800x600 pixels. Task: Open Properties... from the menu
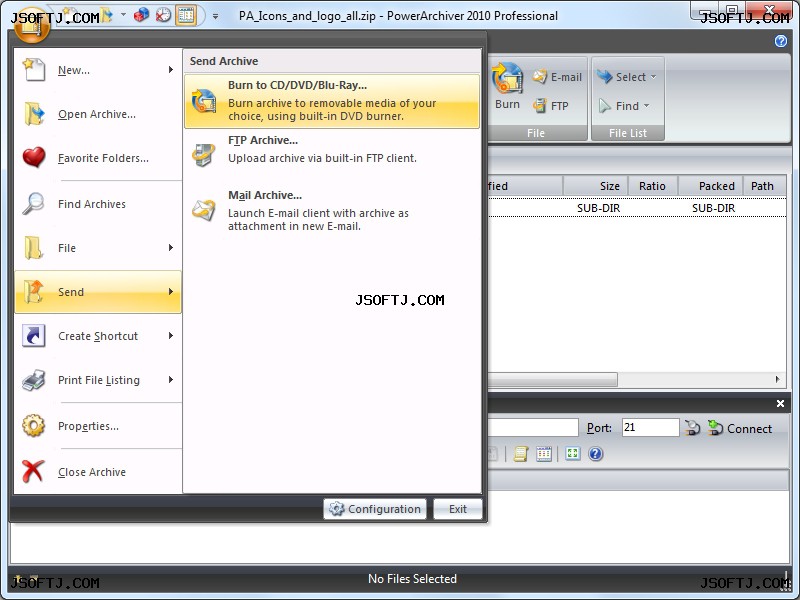point(98,426)
